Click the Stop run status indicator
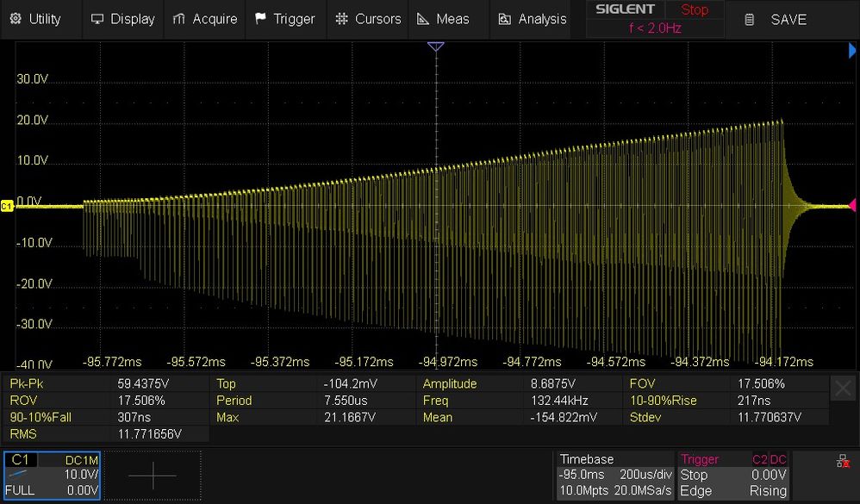 pos(695,9)
